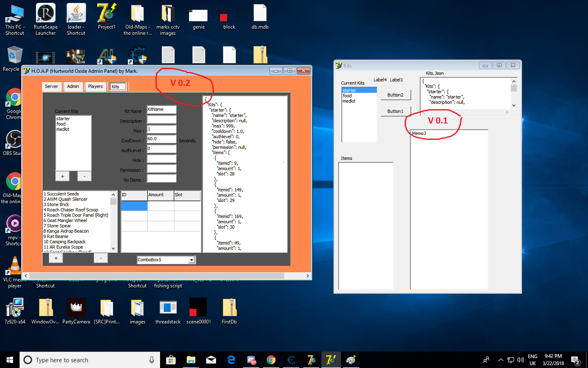Click the Kits.Json box vertical scrollbar

[x=514, y=93]
